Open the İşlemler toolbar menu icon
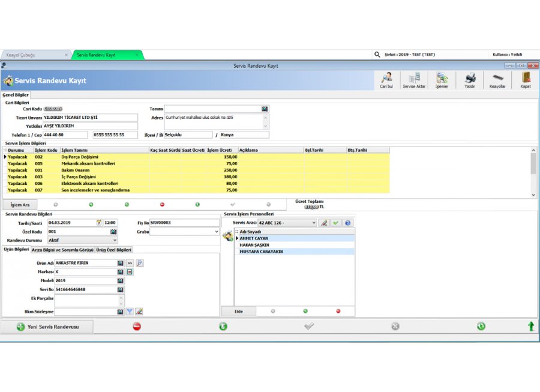 pyautogui.click(x=442, y=80)
